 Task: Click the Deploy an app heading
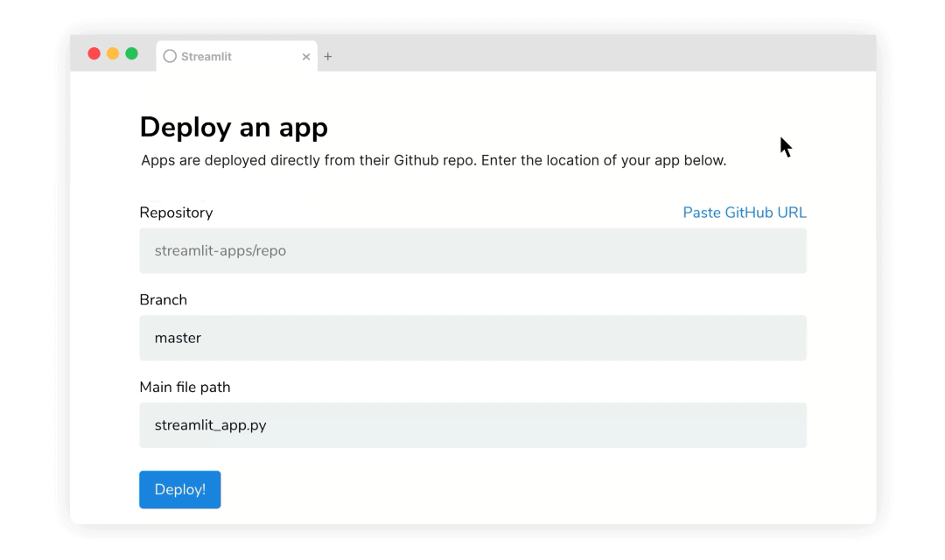pyautogui.click(x=234, y=127)
